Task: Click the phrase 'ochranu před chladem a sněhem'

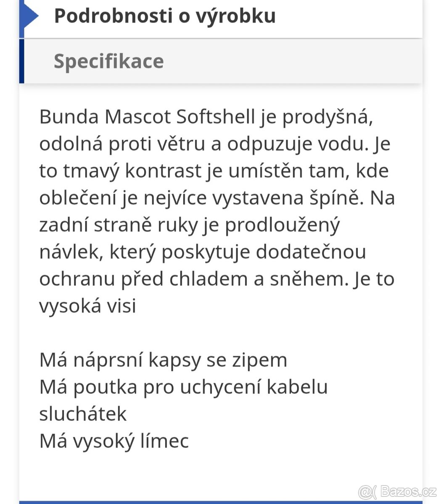Action: point(194,279)
